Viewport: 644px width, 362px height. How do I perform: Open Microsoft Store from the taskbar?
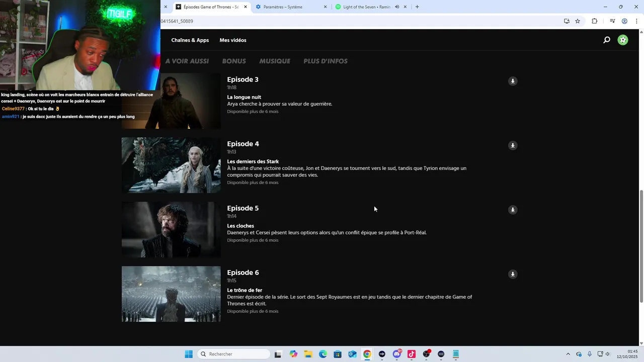tap(338, 354)
